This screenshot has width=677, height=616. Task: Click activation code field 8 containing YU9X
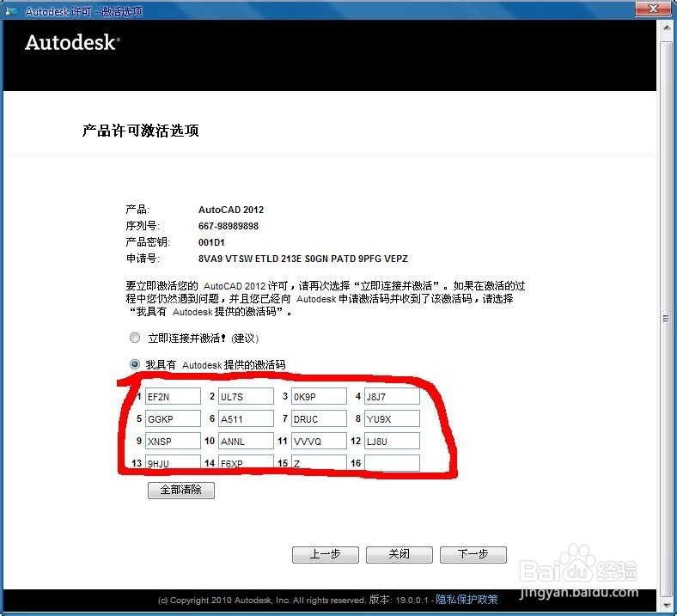392,418
